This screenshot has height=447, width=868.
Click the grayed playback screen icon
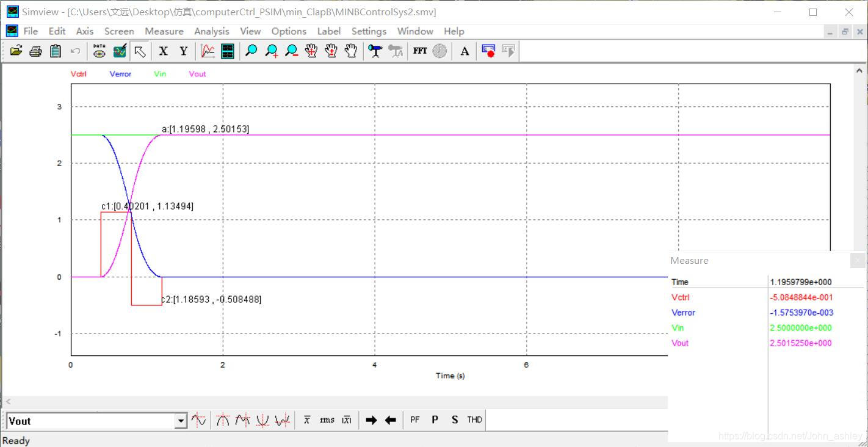[x=508, y=51]
